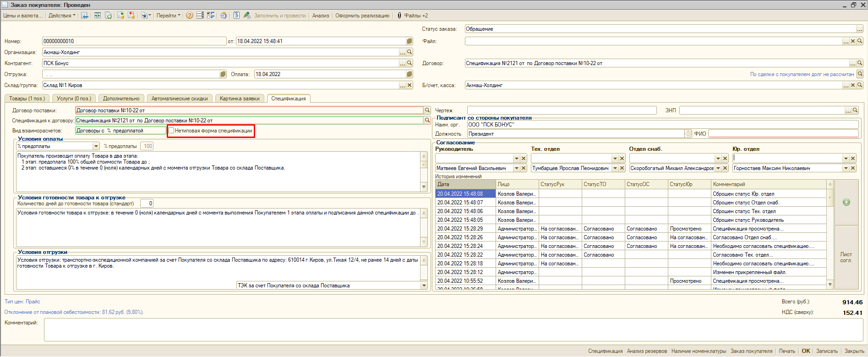The image size is (868, 357).
Task: Open the Дополнительно tab
Action: tap(121, 99)
